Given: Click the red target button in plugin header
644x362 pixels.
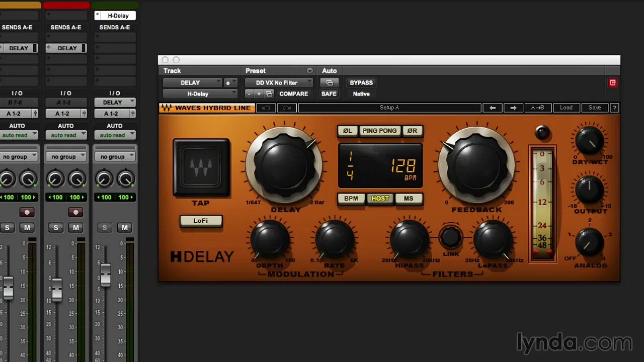Looking at the screenshot, I should pos(612,83).
